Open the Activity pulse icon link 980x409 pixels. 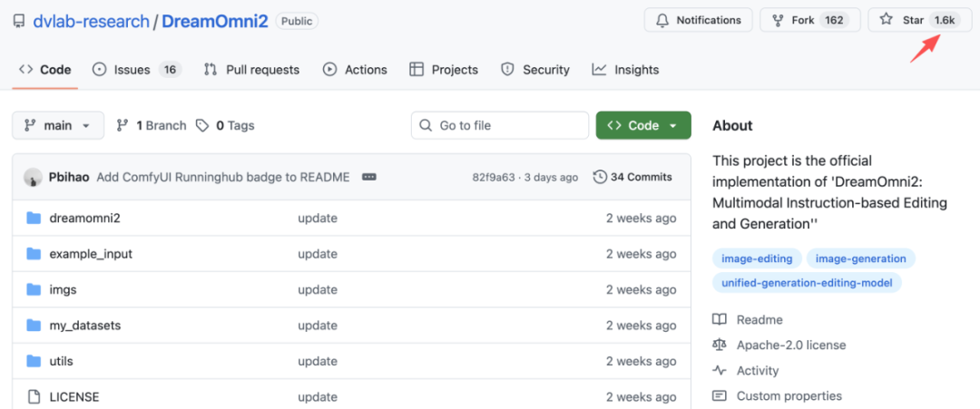point(720,370)
